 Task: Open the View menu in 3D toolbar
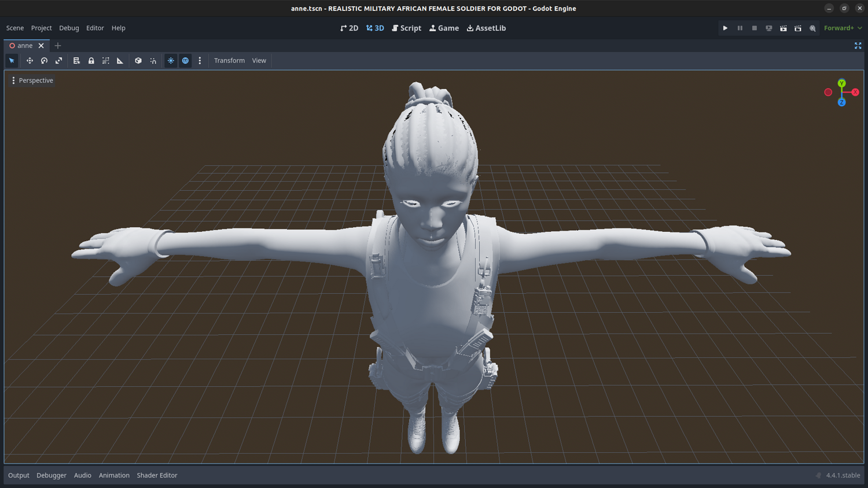coord(259,61)
